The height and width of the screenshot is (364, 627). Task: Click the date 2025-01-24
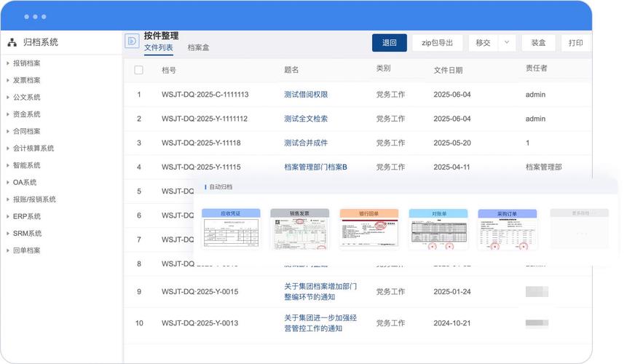click(451, 292)
